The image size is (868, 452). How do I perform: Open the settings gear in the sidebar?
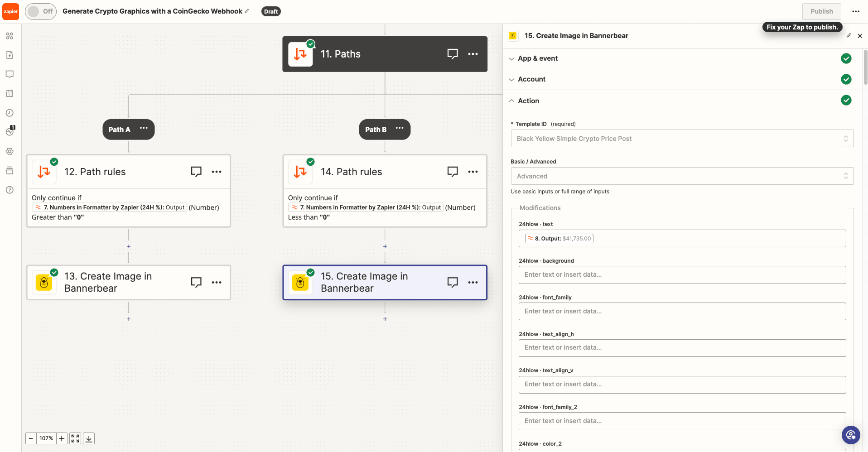[9, 151]
